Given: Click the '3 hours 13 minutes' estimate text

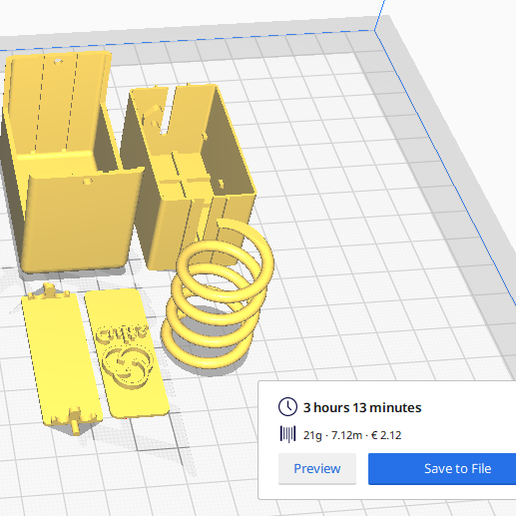Looking at the screenshot, I should tap(362, 407).
